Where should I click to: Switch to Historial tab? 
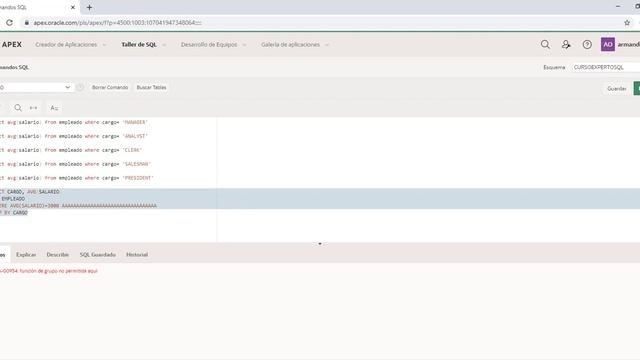click(137, 254)
